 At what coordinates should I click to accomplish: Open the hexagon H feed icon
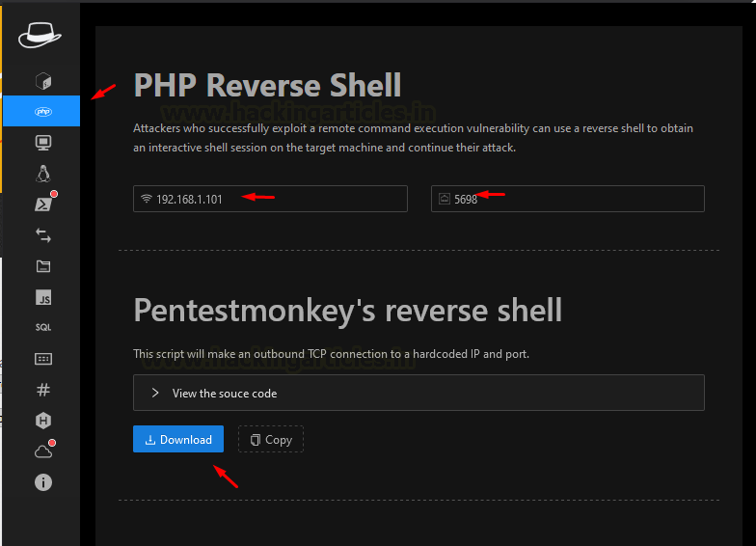43,421
